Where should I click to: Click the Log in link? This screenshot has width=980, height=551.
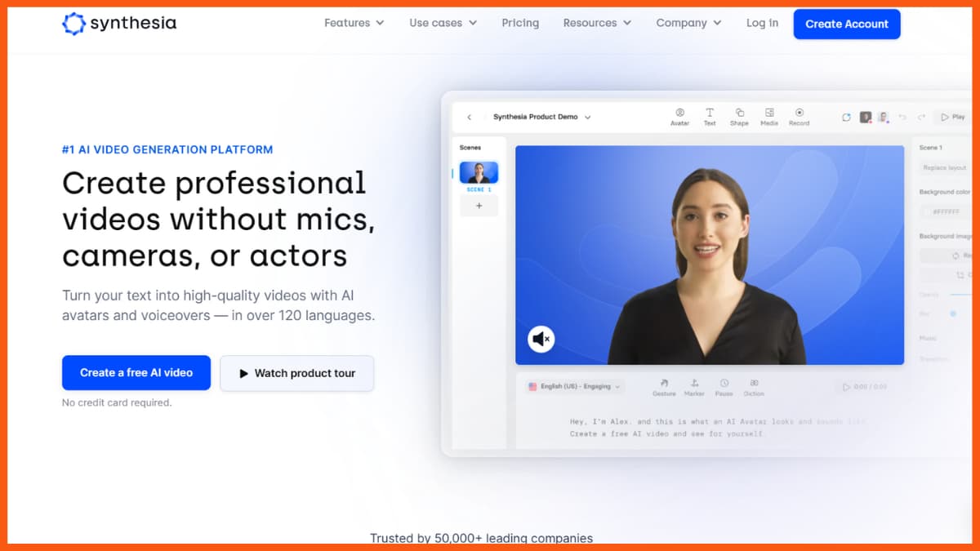[x=762, y=23]
